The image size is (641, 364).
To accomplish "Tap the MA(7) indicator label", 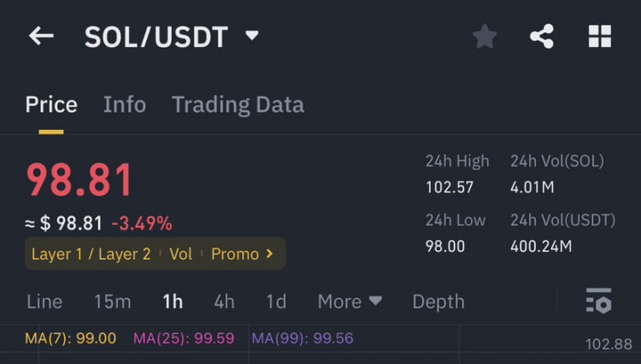I will click(x=71, y=338).
